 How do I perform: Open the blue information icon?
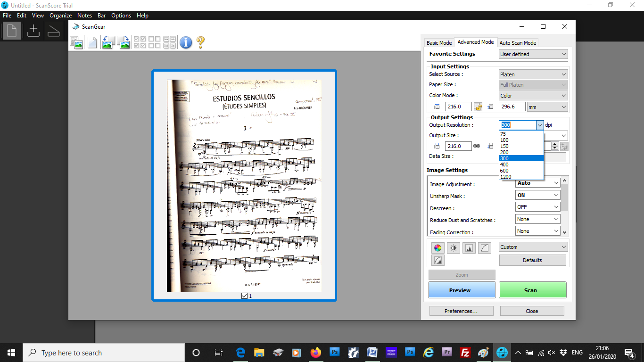coord(186,42)
